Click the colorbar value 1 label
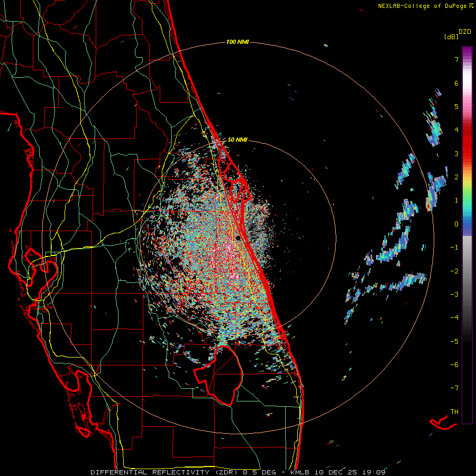 pyautogui.click(x=456, y=200)
